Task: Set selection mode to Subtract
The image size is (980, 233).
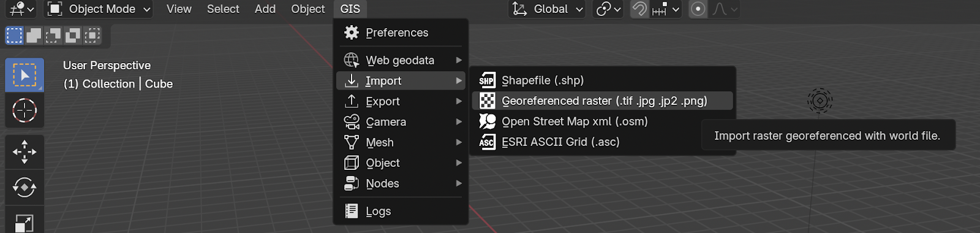Action: point(53,36)
